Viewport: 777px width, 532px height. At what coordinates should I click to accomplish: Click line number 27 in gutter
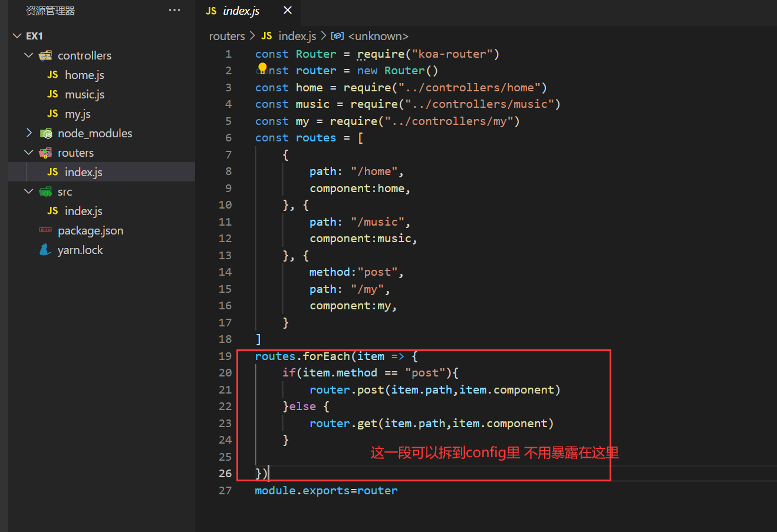[225, 490]
